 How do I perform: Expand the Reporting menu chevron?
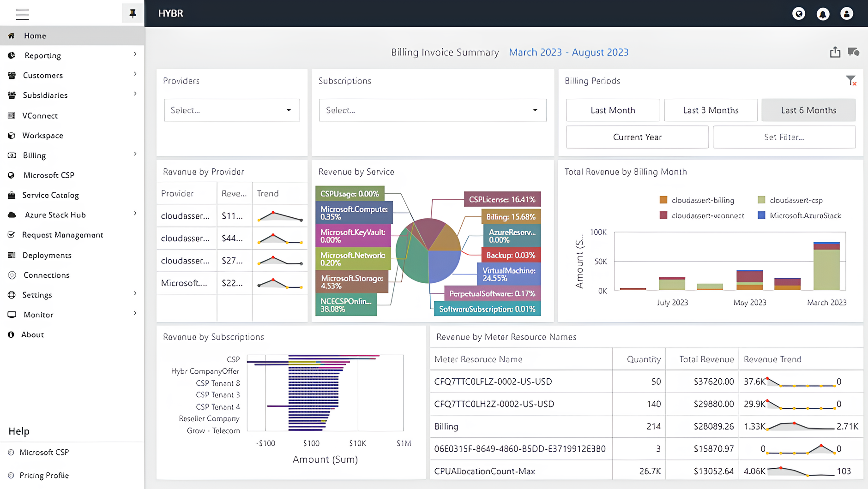pos(135,54)
